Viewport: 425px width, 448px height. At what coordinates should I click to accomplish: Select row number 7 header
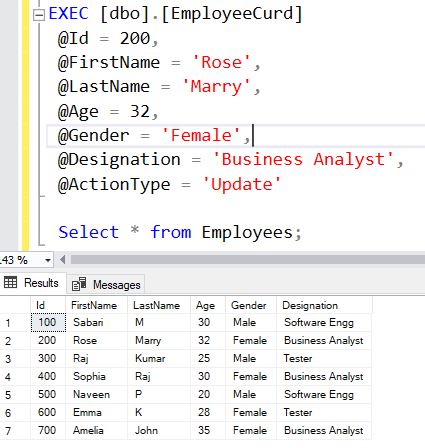[15, 431]
